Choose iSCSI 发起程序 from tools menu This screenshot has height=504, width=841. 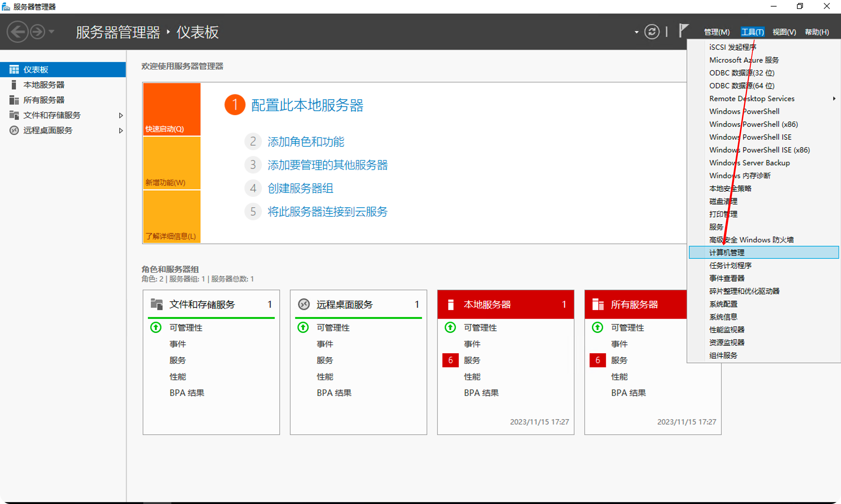pos(764,47)
